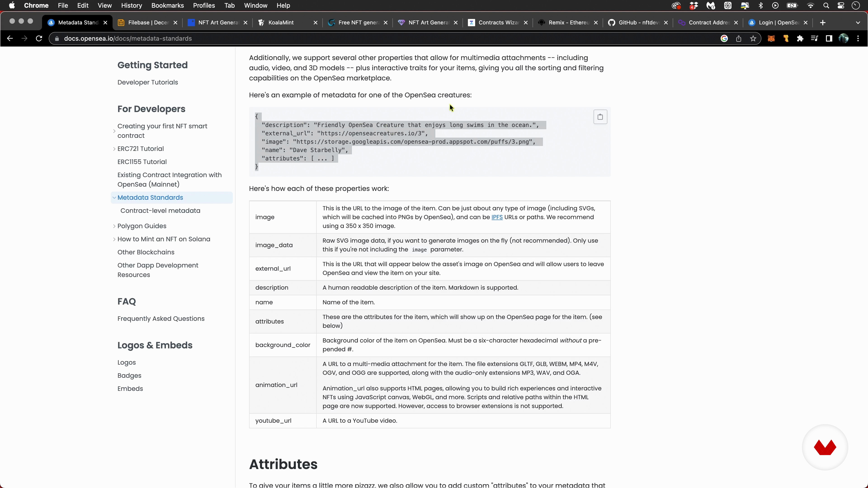Close the KoalaMint tab
The image size is (868, 488).
point(315,23)
